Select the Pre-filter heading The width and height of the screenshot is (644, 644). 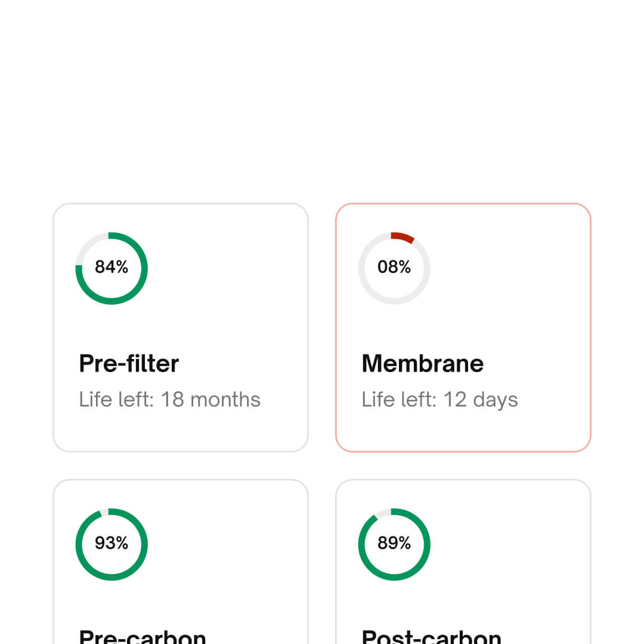pos(129,363)
